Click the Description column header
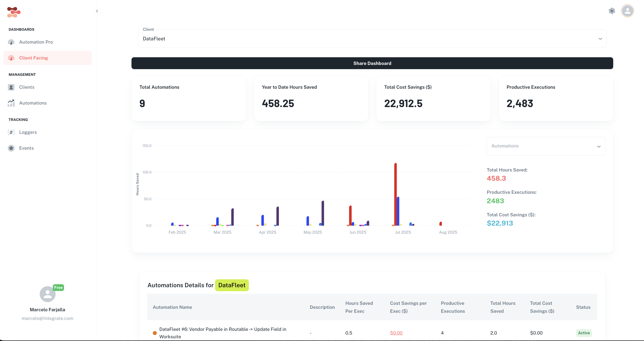 pos(322,307)
